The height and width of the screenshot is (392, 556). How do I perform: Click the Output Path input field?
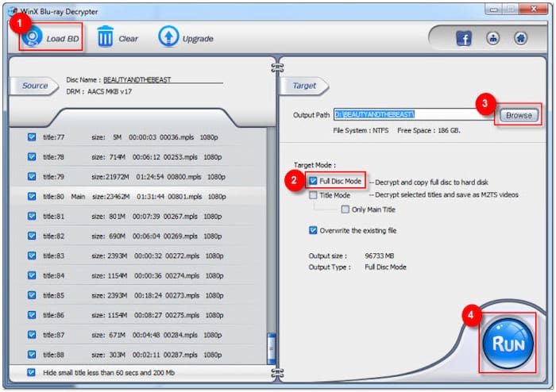(414, 114)
